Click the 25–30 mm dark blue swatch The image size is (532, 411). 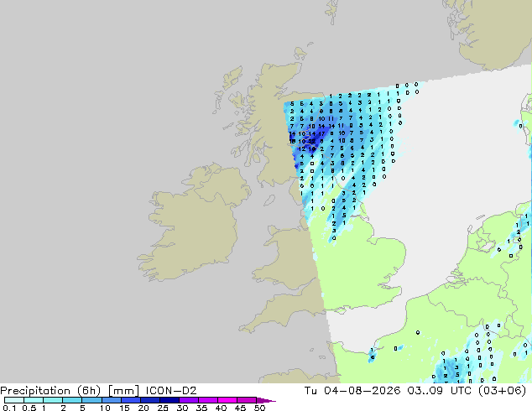coord(170,400)
